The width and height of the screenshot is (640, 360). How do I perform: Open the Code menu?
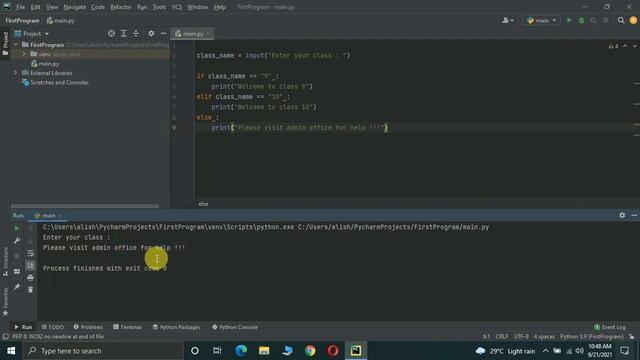click(x=98, y=7)
